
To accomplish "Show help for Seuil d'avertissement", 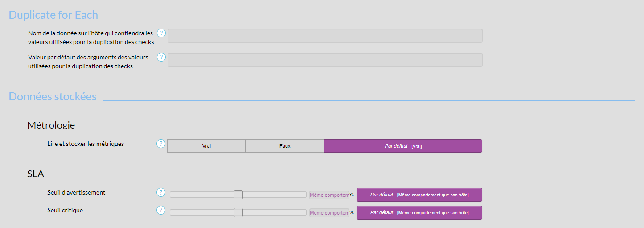I will (161, 192).
